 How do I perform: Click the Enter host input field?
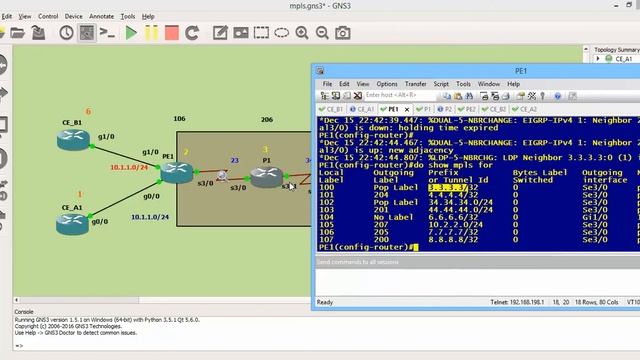(x=399, y=95)
